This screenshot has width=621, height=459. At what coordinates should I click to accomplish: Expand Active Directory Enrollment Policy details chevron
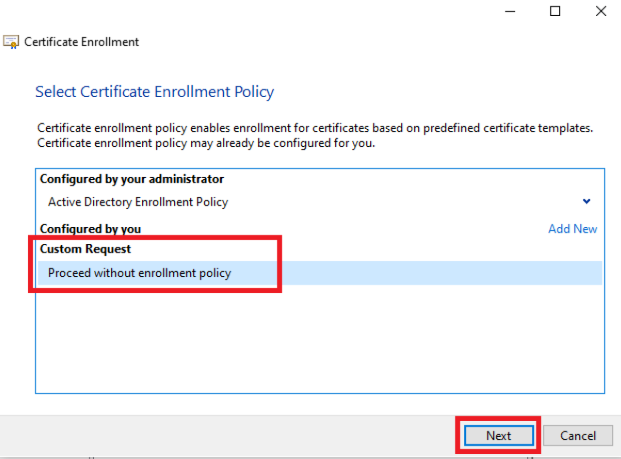587,201
